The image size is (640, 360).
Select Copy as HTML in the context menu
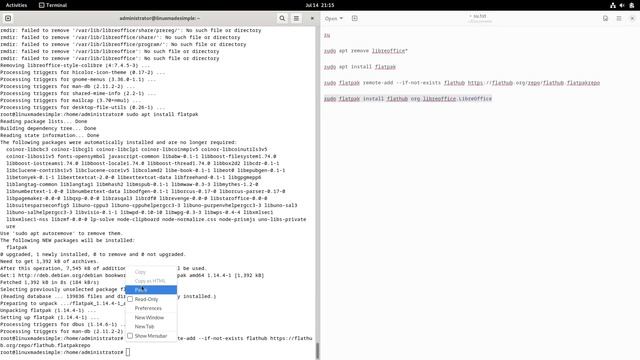(151, 281)
